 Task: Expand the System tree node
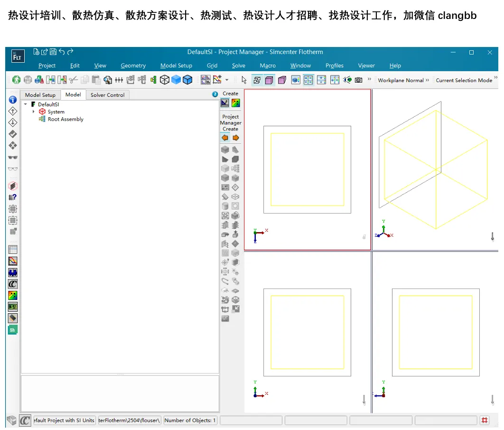[x=33, y=112]
